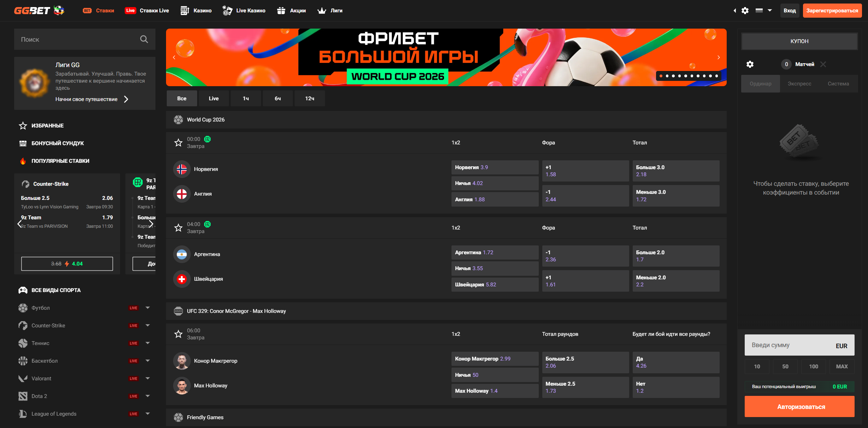Click the Switzerland flag icon
The width and height of the screenshot is (868, 428).
click(x=182, y=279)
